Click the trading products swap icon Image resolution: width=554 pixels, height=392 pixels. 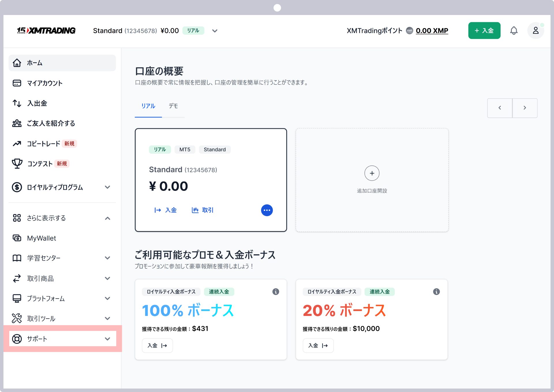coord(17,278)
